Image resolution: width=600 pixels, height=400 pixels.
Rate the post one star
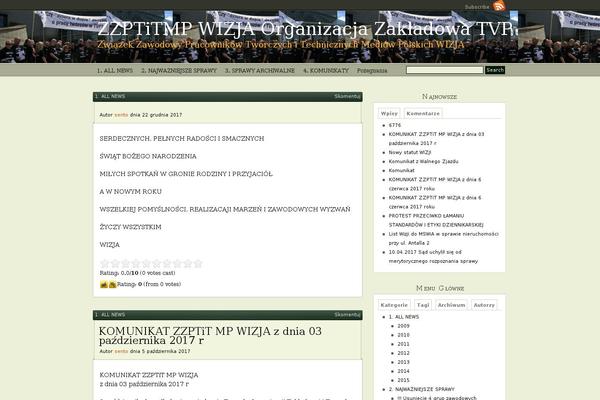pyautogui.click(x=104, y=263)
